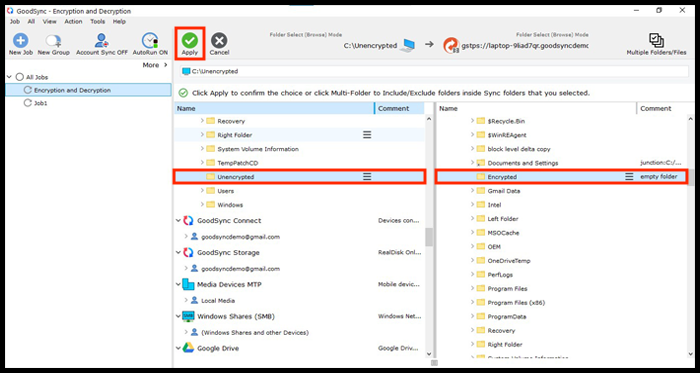
Task: Open the Help menu
Action: pos(119,21)
